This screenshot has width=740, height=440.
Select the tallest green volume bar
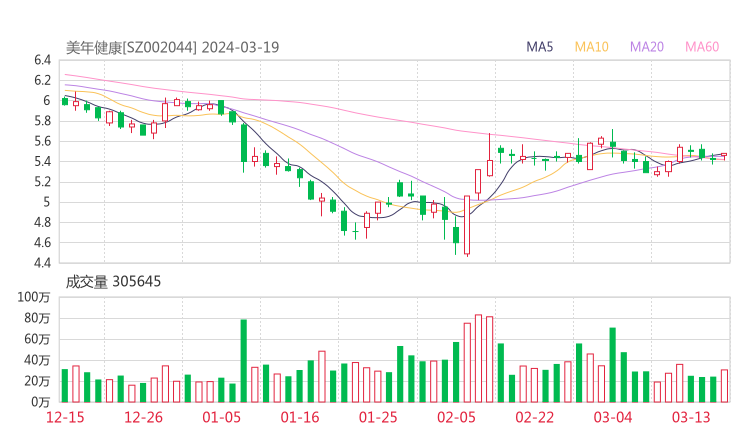point(243,360)
